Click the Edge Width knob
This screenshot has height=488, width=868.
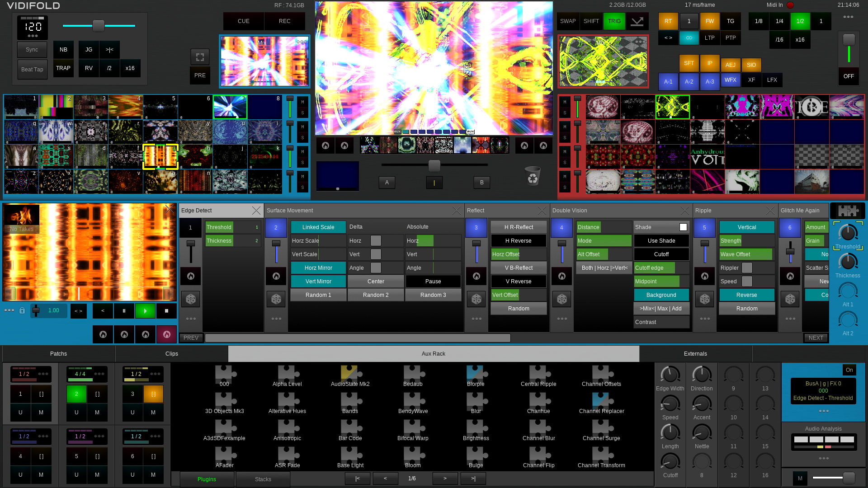670,375
